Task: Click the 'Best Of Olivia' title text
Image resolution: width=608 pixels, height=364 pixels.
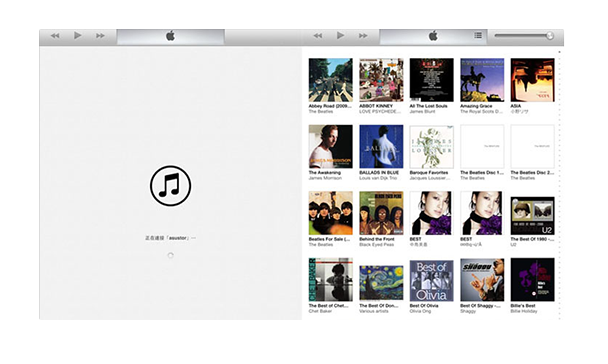Action: pos(424,306)
